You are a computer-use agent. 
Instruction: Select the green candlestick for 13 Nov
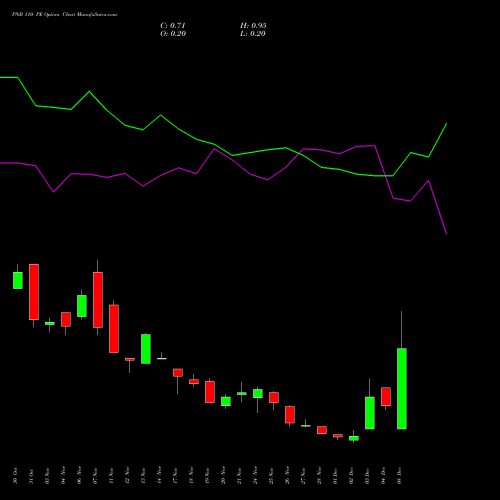click(x=146, y=349)
